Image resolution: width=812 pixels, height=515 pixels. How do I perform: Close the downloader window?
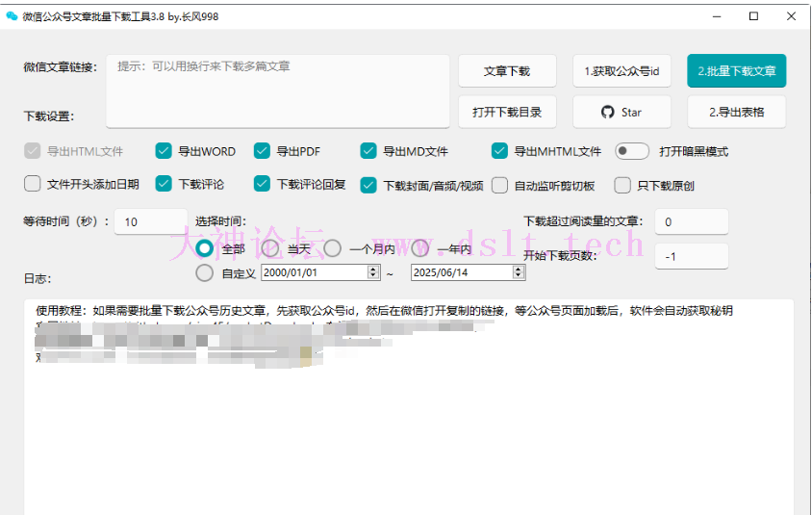pos(791,16)
